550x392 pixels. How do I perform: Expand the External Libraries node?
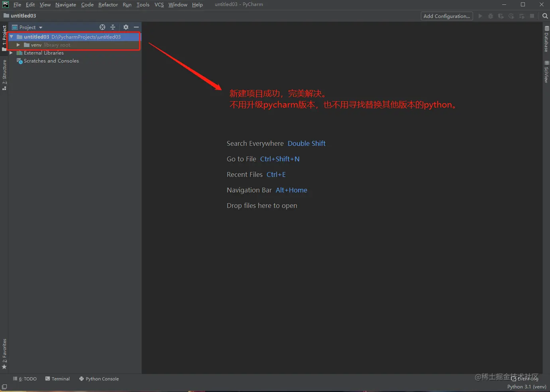(11, 53)
